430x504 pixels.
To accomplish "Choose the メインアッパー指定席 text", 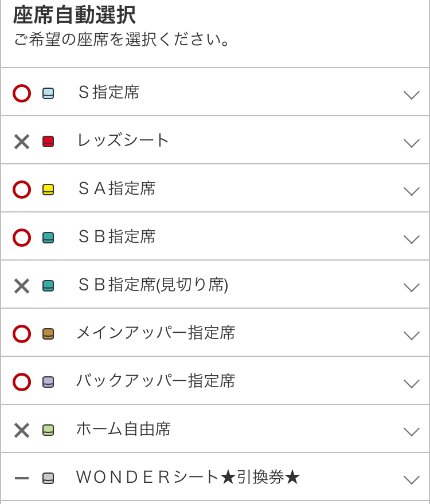I will [x=155, y=333].
